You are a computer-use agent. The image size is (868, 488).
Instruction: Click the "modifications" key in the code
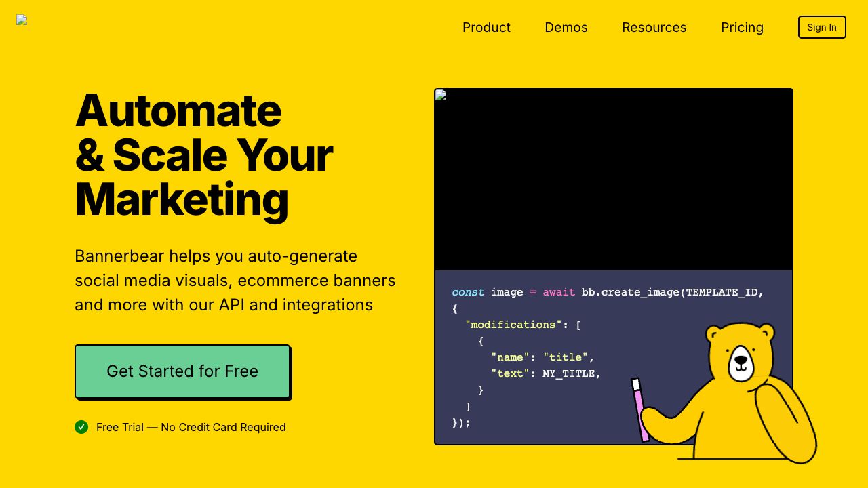tap(513, 325)
